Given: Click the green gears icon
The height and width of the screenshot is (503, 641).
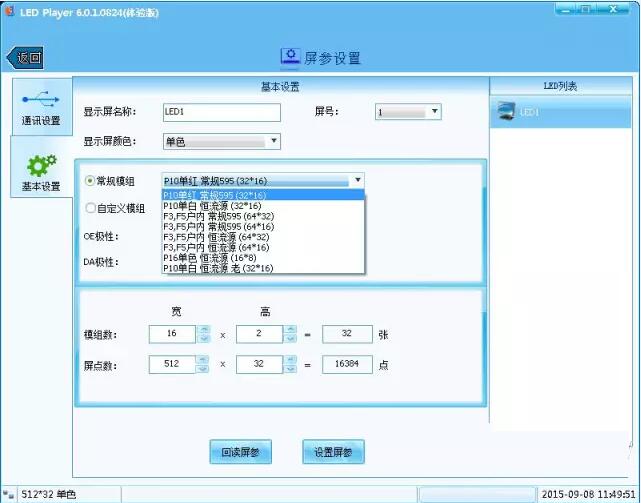Looking at the screenshot, I should tap(41, 164).
